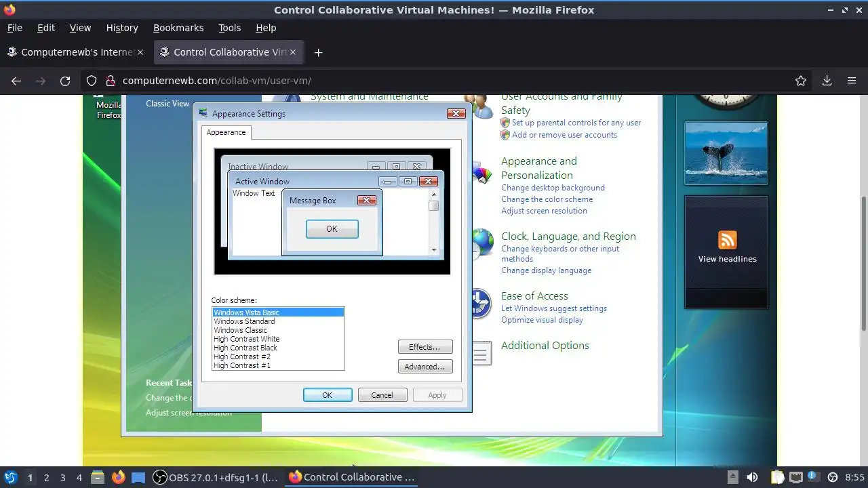
Task: Click the Advanced... button
Action: click(x=425, y=367)
